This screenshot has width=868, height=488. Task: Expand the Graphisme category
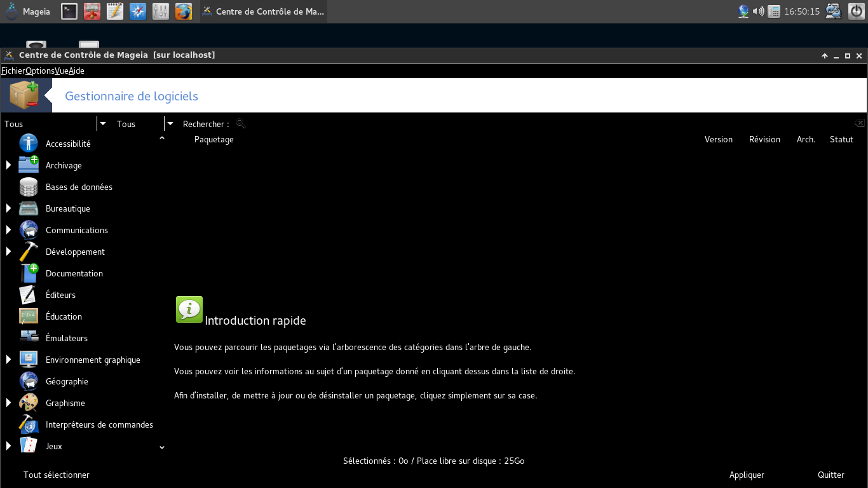click(x=8, y=402)
